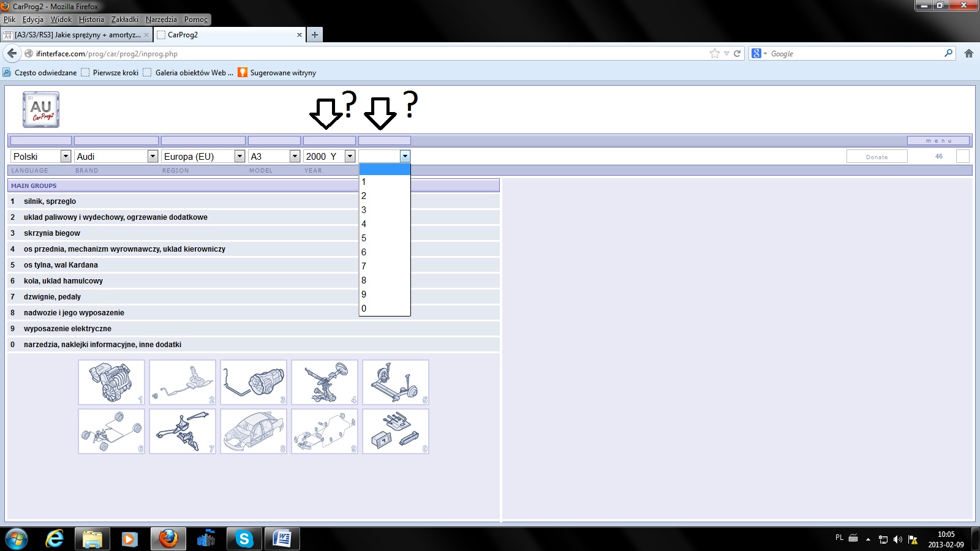Open the Pierwsze kroki bookmark
980x551 pixels.
click(x=110, y=72)
